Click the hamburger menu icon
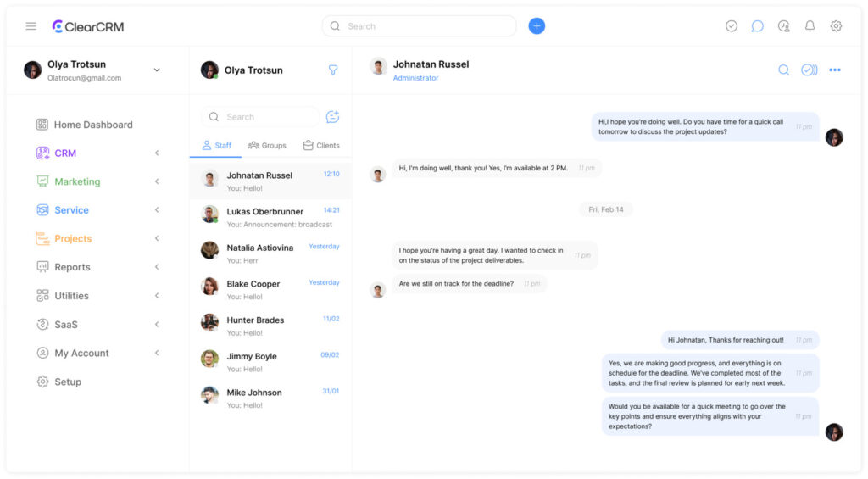868x479 pixels. click(31, 26)
